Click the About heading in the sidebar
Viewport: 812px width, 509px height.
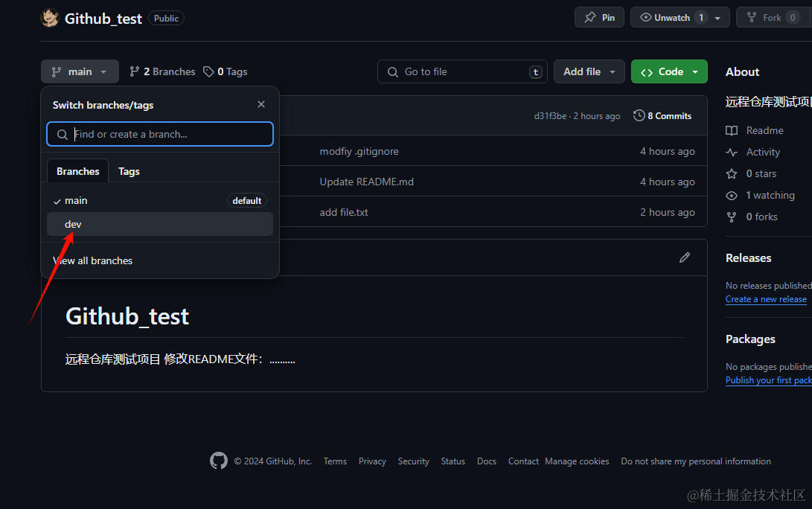(x=742, y=72)
